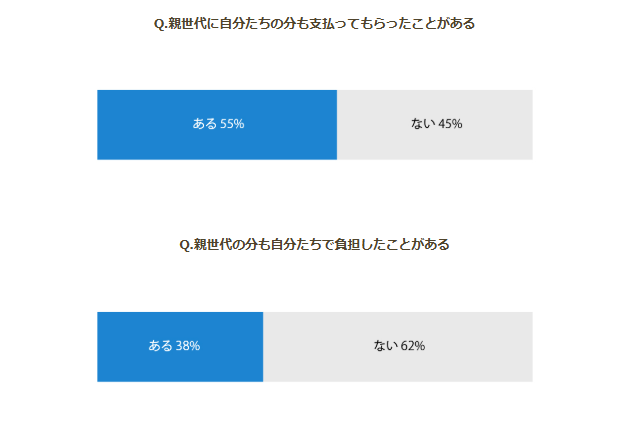
Task: Click the '62%' number in bottom chart
Action: (x=413, y=346)
